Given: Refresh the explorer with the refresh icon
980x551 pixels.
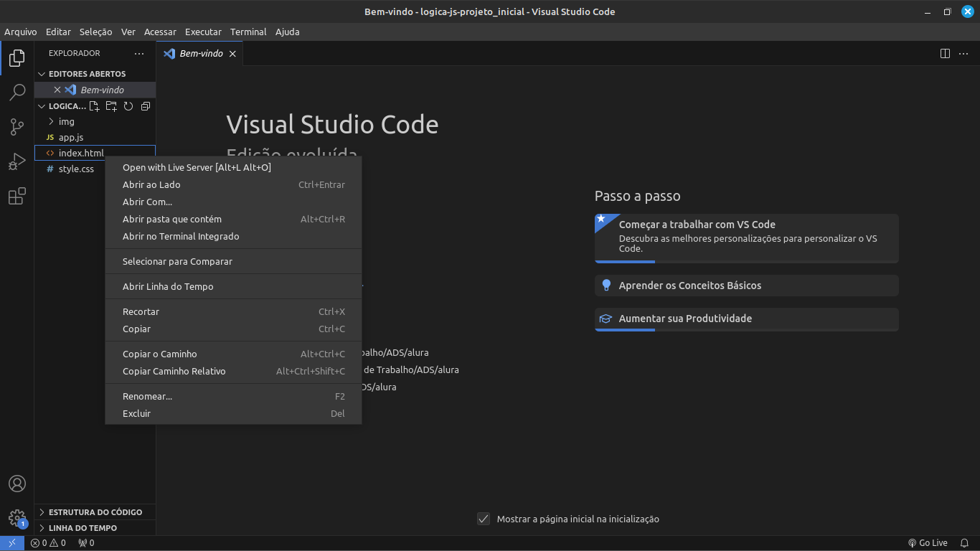Looking at the screenshot, I should (x=128, y=106).
